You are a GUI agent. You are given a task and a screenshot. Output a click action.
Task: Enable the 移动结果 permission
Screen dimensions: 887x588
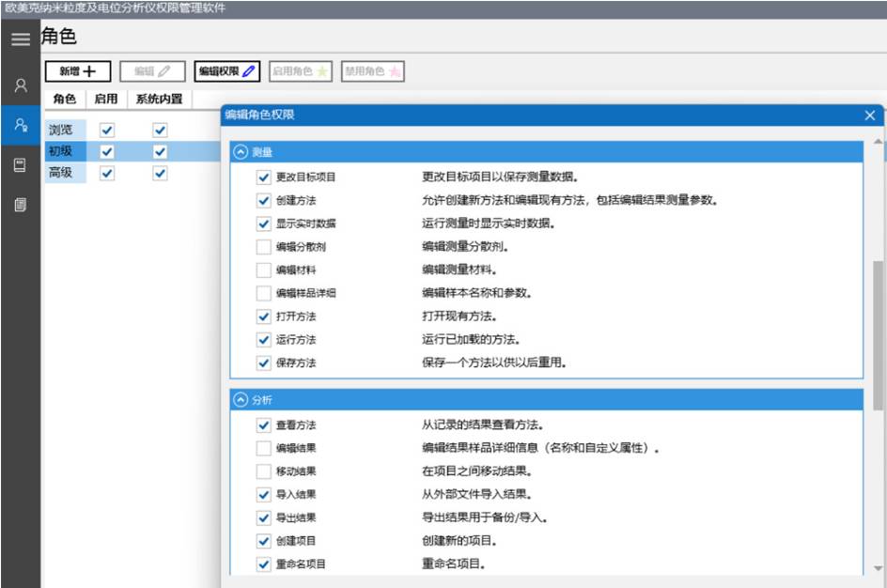point(264,471)
